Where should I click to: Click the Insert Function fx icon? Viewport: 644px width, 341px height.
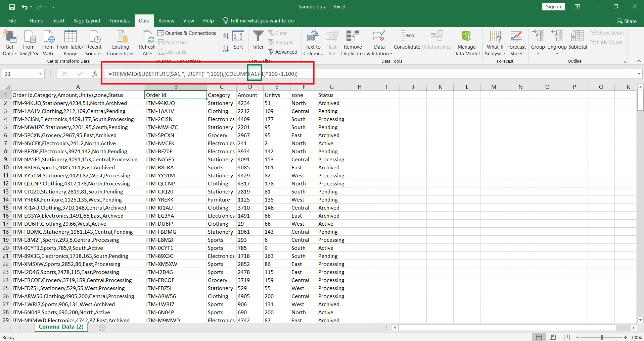click(x=95, y=74)
